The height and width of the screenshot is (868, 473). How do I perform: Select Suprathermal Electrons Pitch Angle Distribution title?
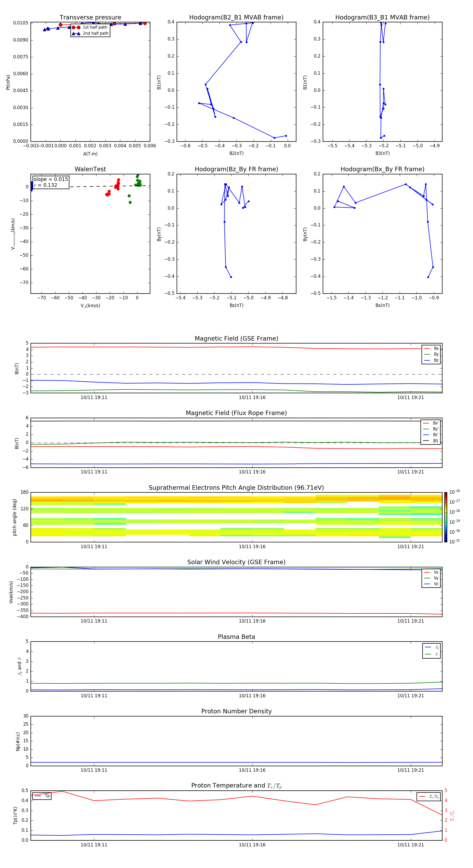click(x=236, y=488)
